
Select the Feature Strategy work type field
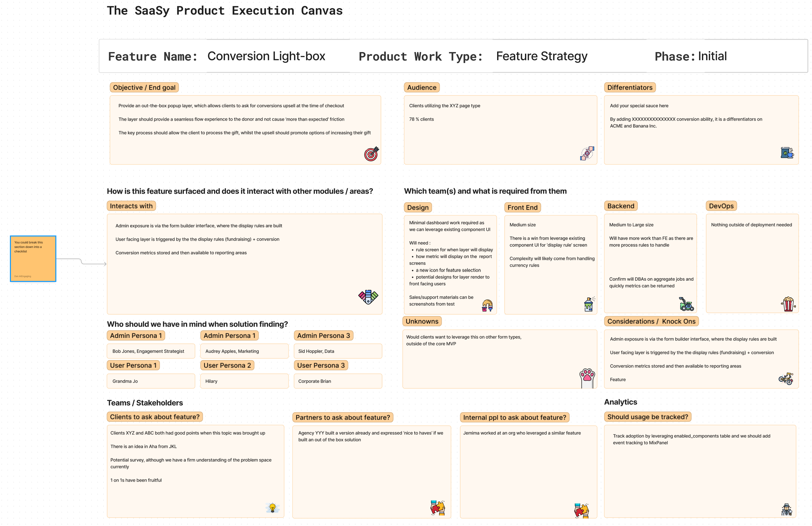[541, 56]
